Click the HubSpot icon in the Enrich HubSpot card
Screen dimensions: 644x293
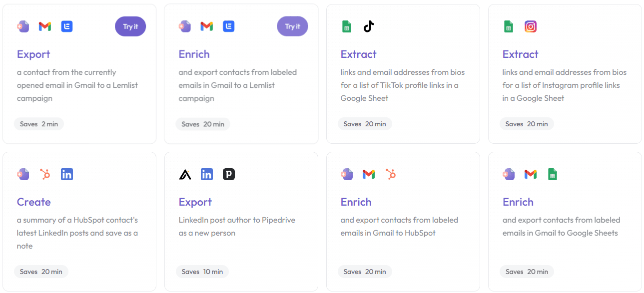(391, 174)
